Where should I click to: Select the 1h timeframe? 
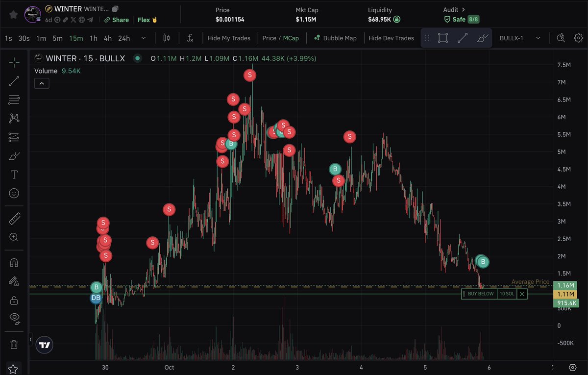point(93,38)
